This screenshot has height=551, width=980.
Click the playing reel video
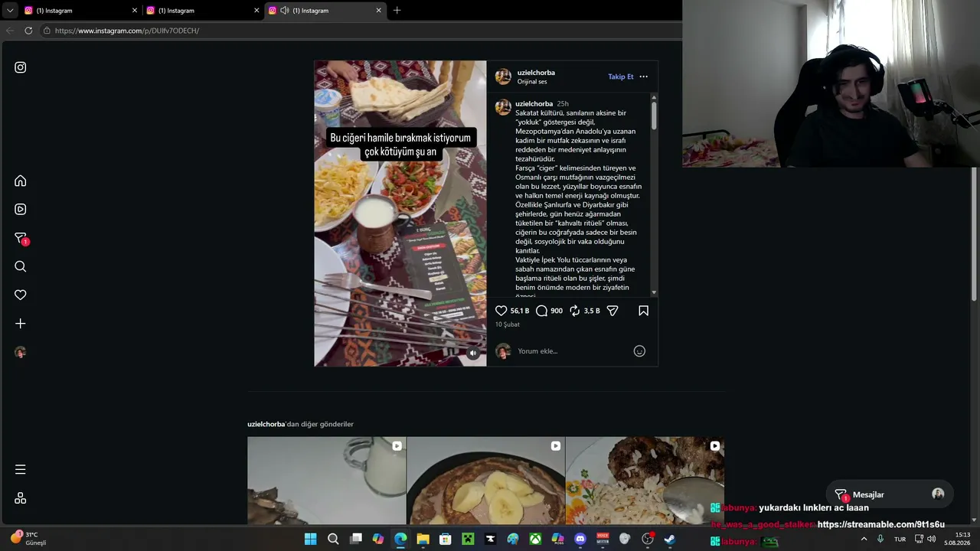[400, 214]
